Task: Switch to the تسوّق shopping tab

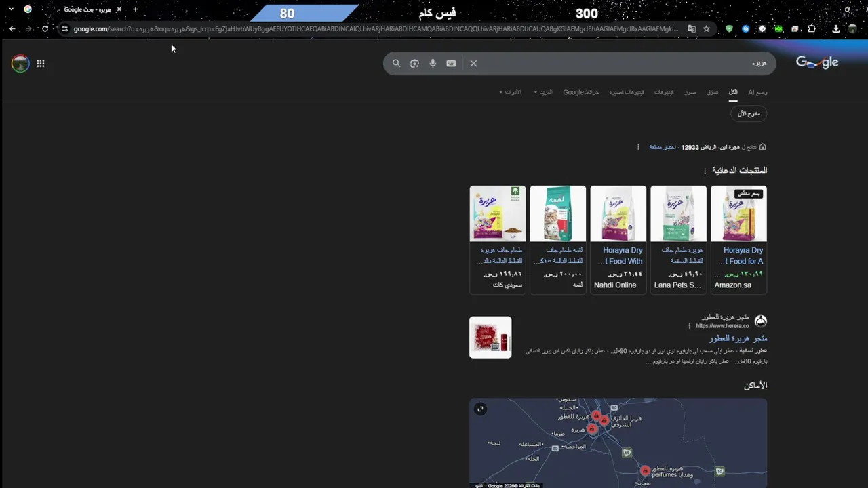Action: (x=712, y=92)
